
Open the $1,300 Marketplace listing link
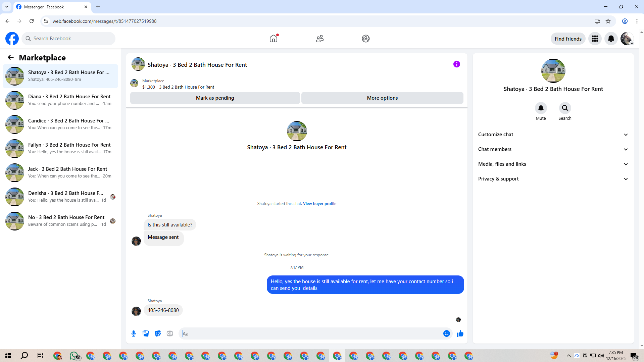click(178, 87)
